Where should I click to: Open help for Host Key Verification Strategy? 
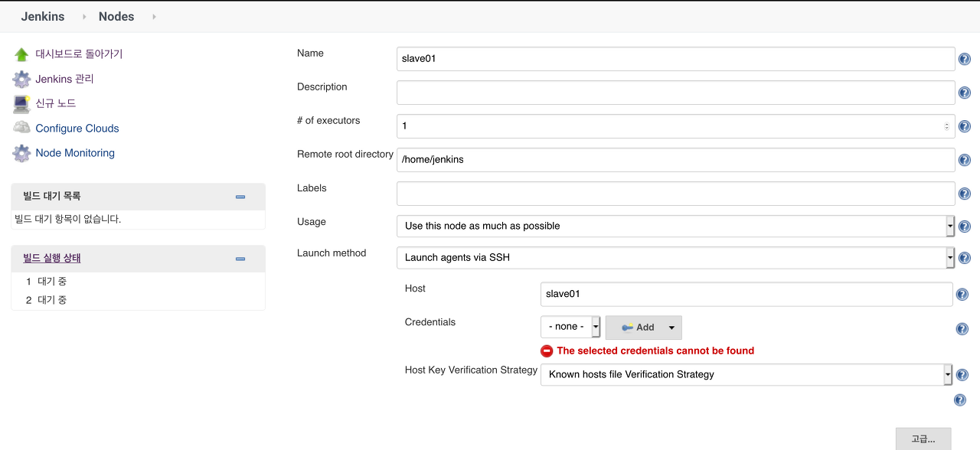tap(962, 375)
